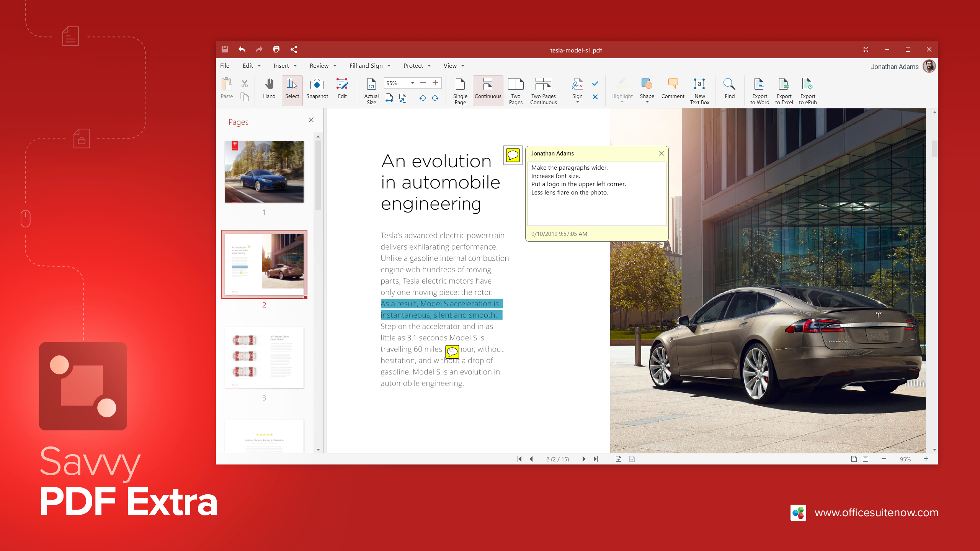Open the Edit menu in the menu bar
The width and height of the screenshot is (980, 551).
(x=252, y=66)
